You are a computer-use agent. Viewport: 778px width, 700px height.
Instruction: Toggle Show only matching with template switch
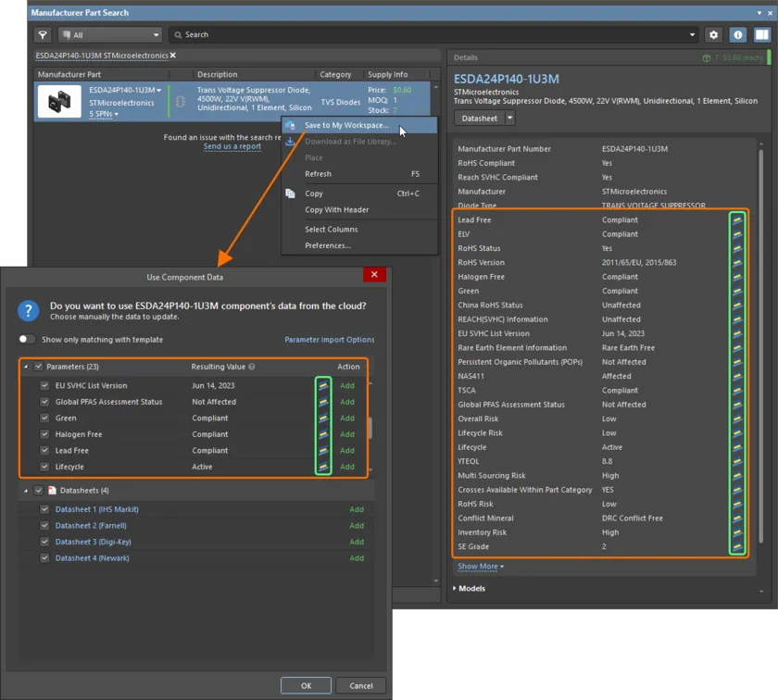(x=27, y=339)
